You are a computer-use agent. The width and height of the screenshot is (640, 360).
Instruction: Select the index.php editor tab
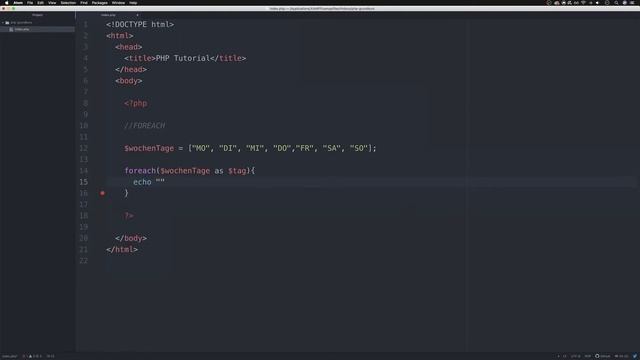click(109, 15)
